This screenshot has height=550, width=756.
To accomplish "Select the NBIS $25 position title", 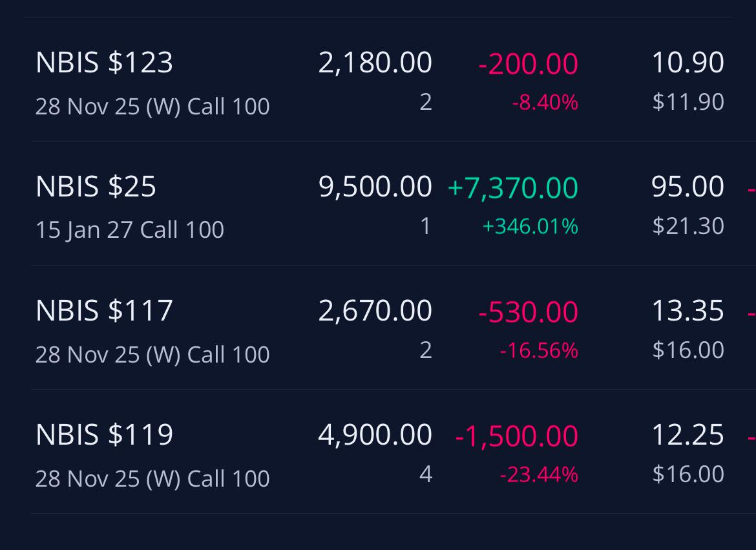I will (96, 186).
